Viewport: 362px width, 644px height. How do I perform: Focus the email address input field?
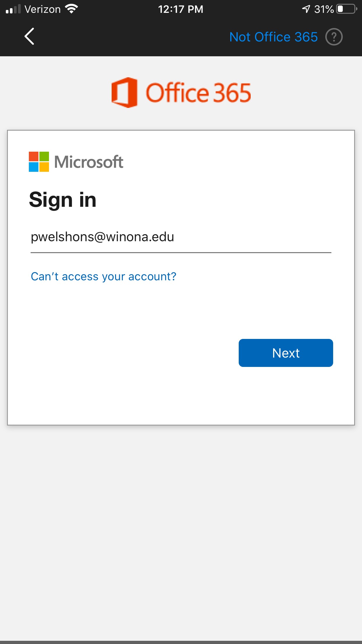pyautogui.click(x=181, y=237)
